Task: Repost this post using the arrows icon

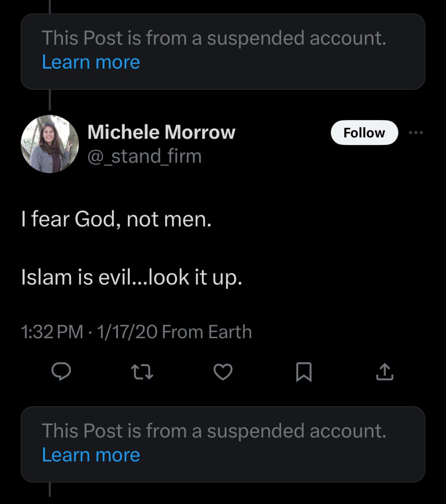Action: coord(142,372)
